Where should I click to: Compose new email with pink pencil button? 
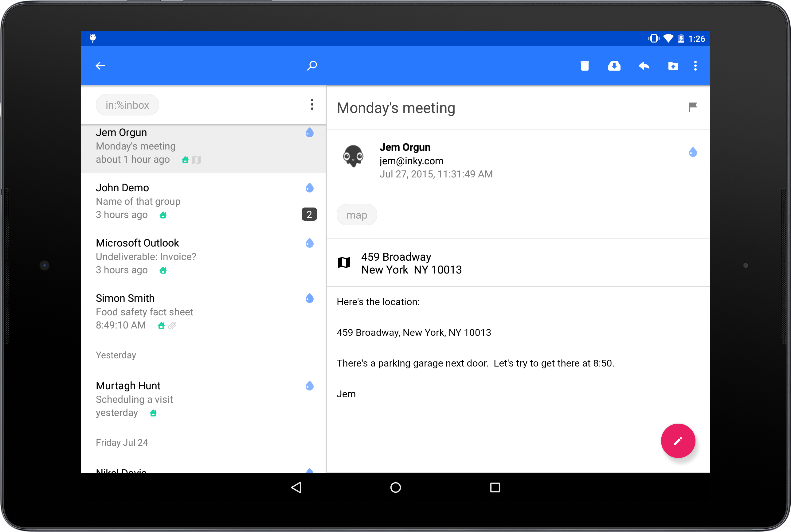pyautogui.click(x=678, y=441)
